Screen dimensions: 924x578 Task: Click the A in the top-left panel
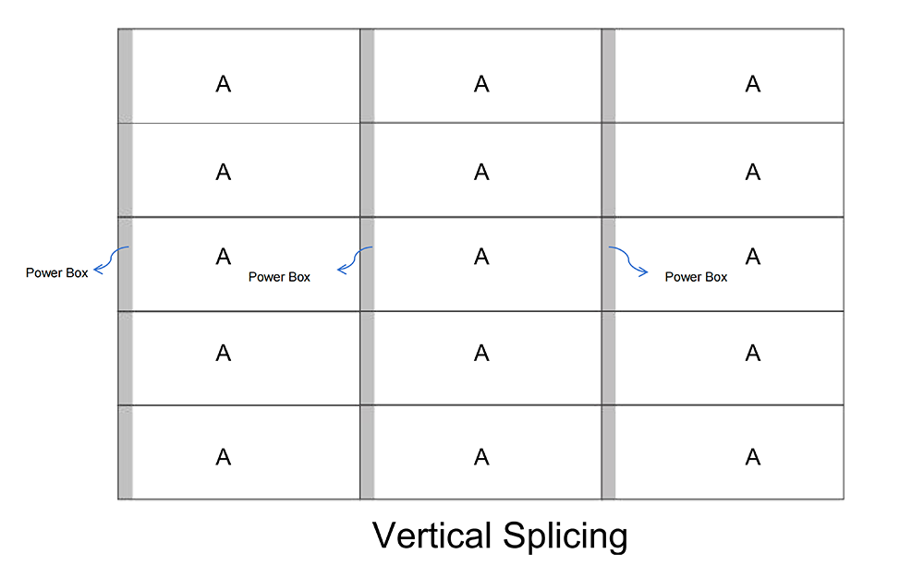coord(223,84)
